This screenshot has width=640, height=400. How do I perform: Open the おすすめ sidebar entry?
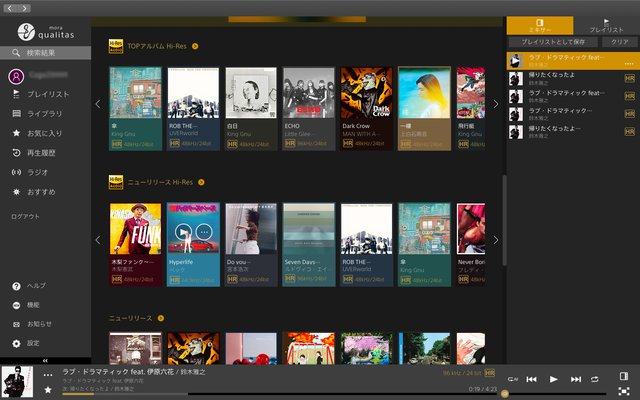click(x=41, y=192)
